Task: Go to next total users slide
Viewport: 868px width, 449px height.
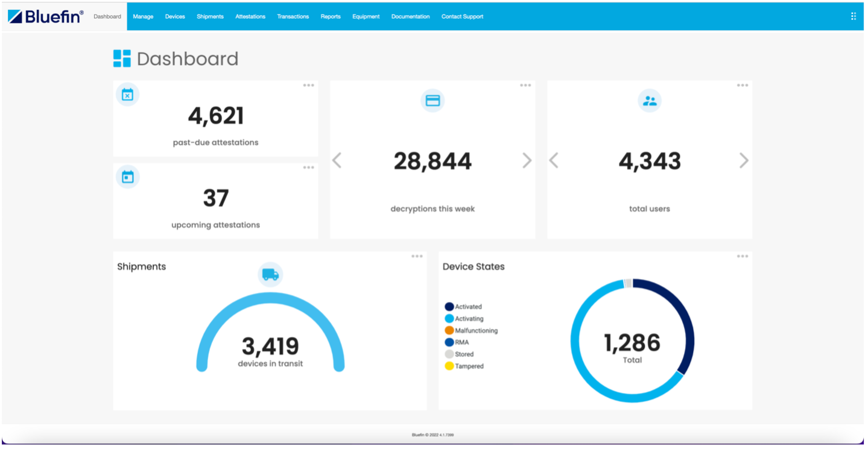Action: pos(744,160)
